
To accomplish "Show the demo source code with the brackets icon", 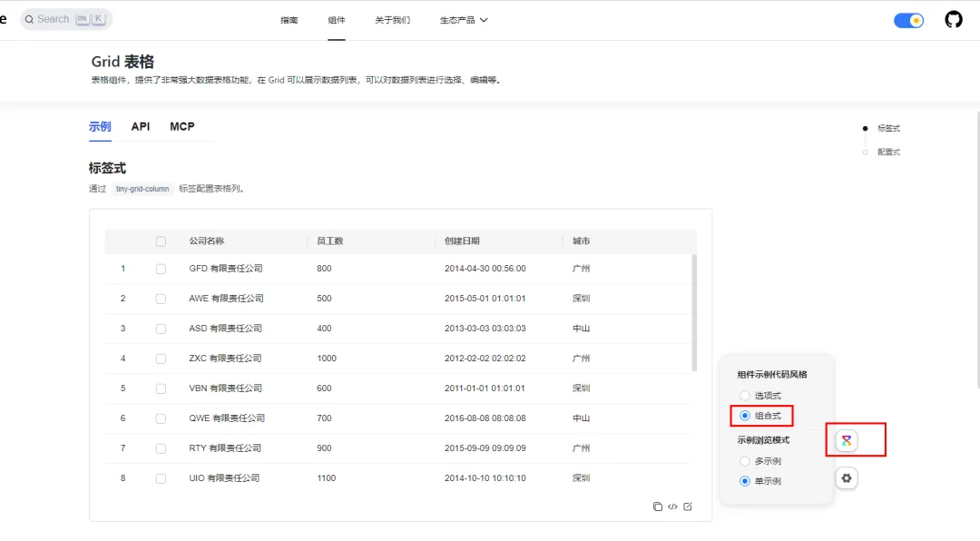I will [x=672, y=507].
